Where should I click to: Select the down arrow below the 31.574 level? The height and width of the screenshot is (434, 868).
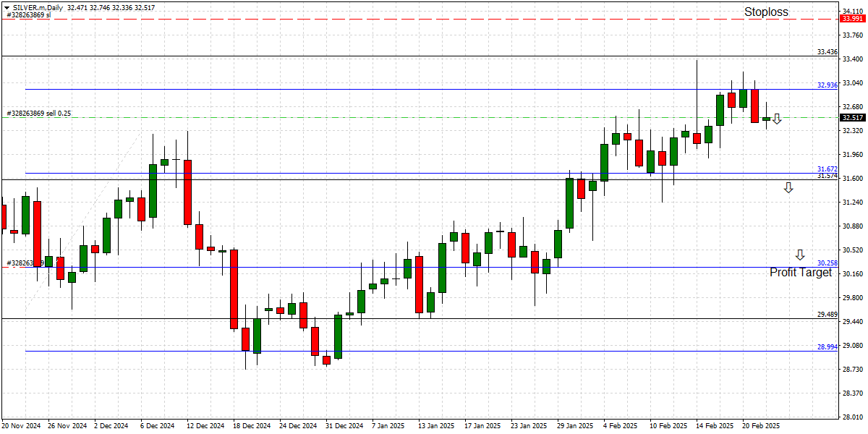(x=788, y=188)
